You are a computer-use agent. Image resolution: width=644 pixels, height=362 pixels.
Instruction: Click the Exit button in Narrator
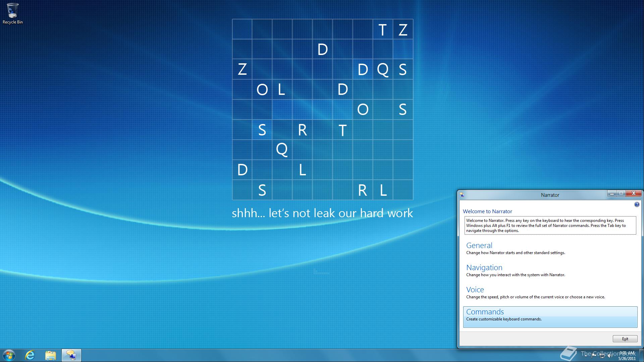625,339
